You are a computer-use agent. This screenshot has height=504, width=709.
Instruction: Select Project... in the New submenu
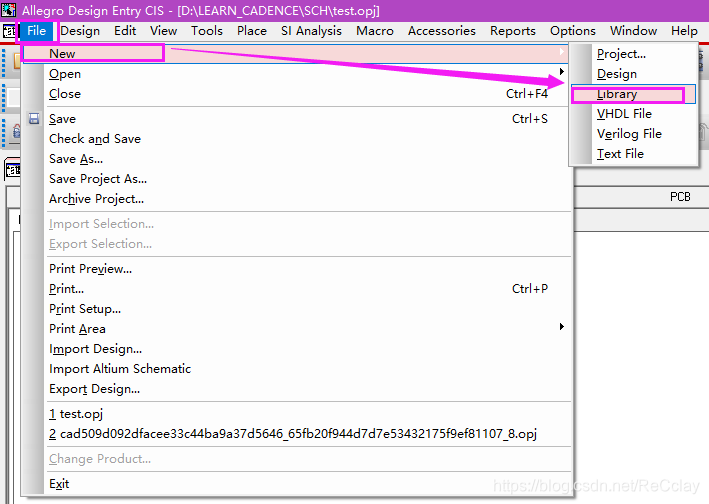click(x=621, y=54)
